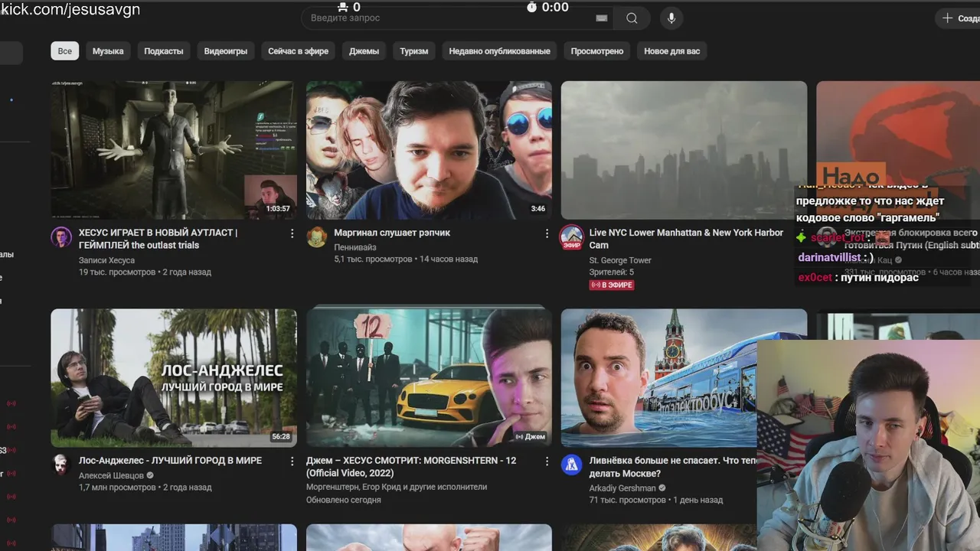Select the Джемы filter chip
The image size is (980, 551).
(364, 51)
